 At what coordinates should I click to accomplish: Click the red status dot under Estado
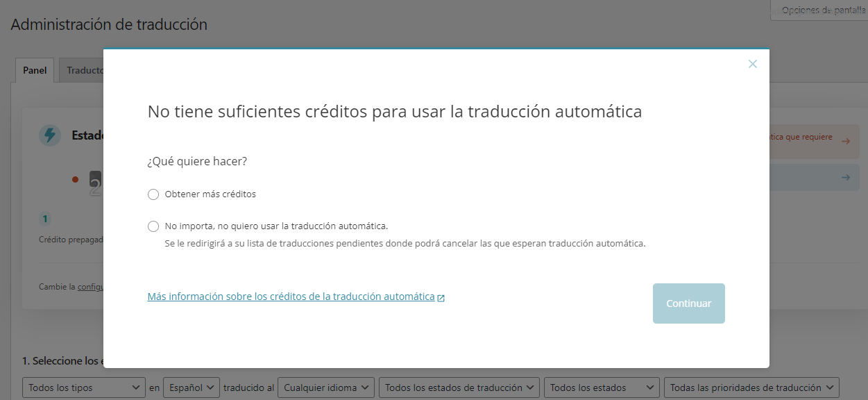pyautogui.click(x=75, y=179)
